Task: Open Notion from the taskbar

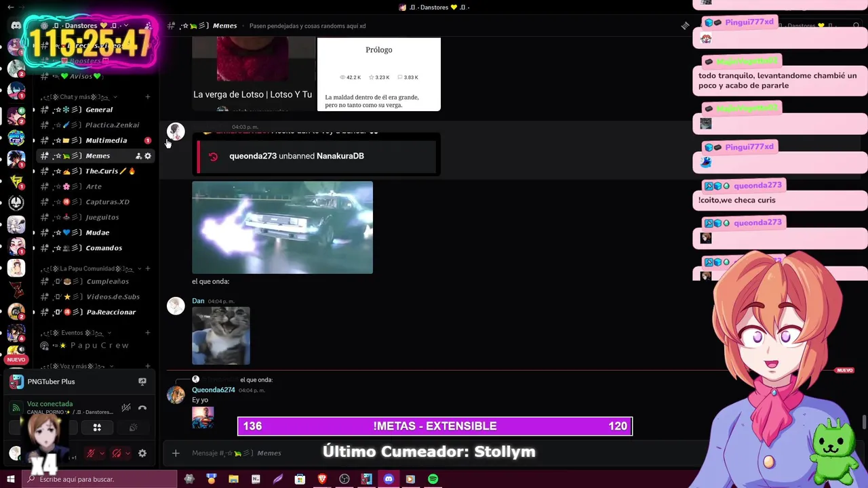Action: [256, 479]
